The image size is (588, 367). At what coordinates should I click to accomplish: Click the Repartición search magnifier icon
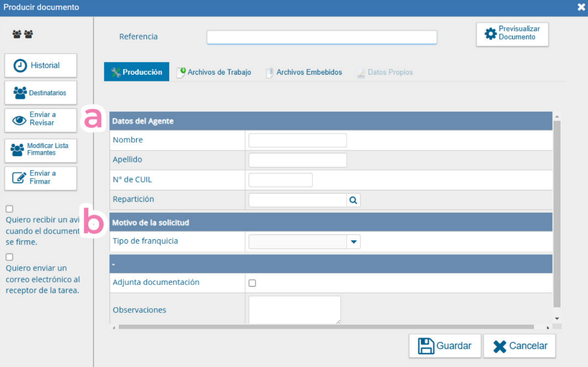353,200
